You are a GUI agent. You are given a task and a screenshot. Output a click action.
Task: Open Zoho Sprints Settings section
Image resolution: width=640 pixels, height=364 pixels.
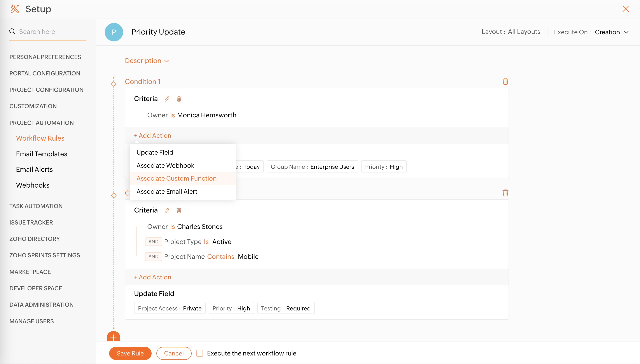pyautogui.click(x=45, y=255)
